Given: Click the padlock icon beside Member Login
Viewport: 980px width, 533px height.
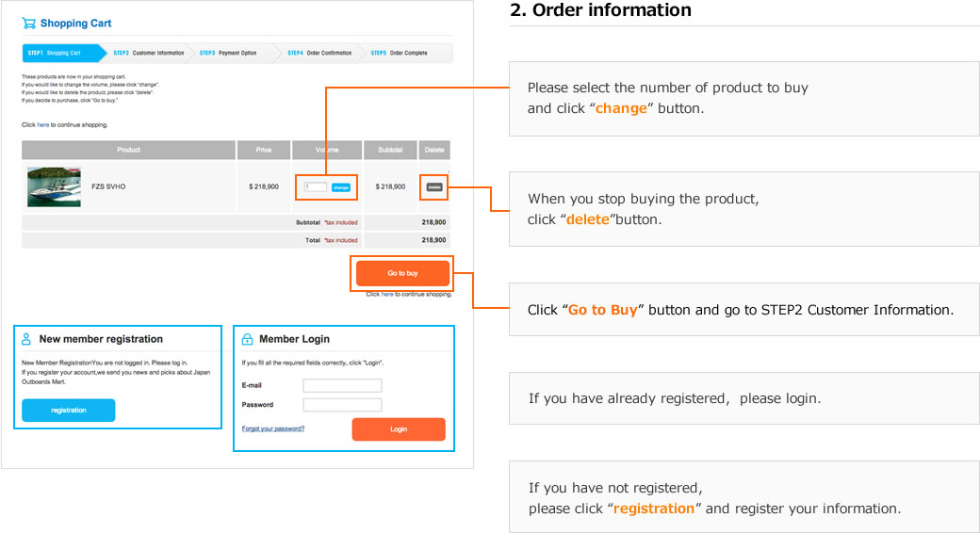Looking at the screenshot, I should [247, 339].
